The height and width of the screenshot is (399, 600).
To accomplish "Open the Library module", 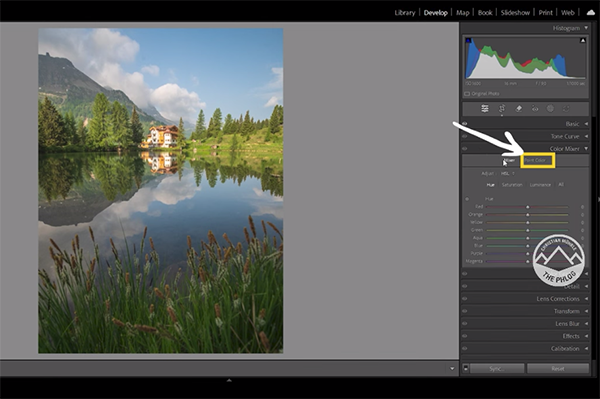I will (x=405, y=13).
